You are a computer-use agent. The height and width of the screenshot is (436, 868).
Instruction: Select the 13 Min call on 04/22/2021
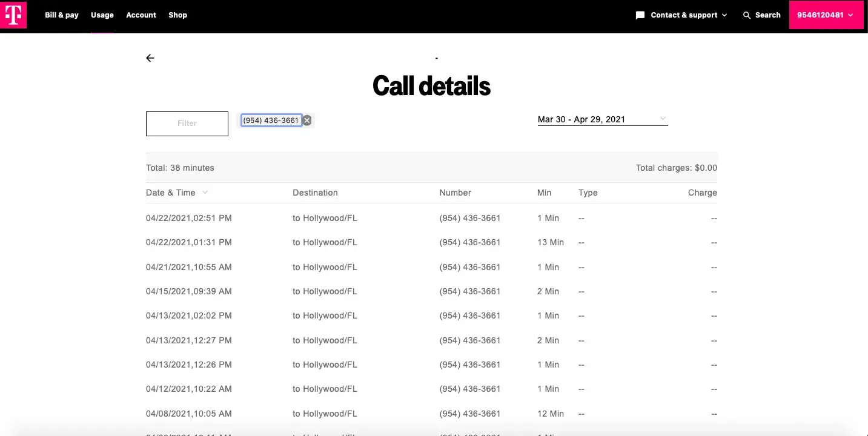pyautogui.click(x=550, y=242)
